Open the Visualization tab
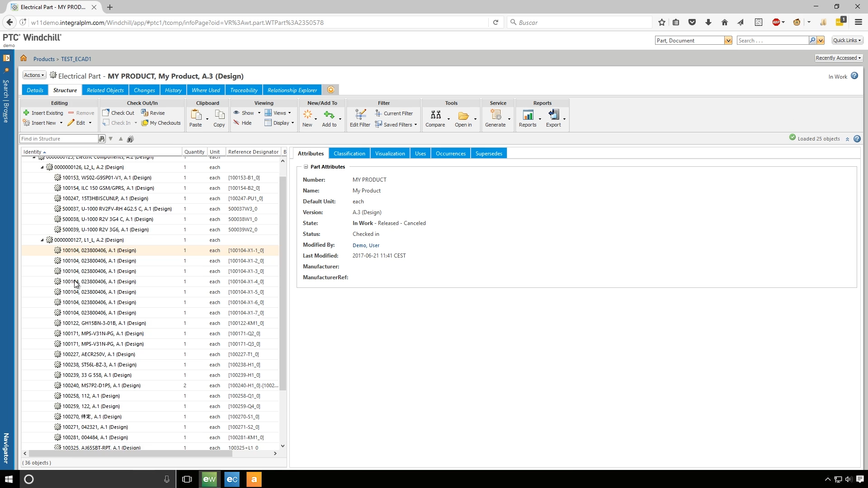Image resolution: width=868 pixels, height=488 pixels. 390,154
